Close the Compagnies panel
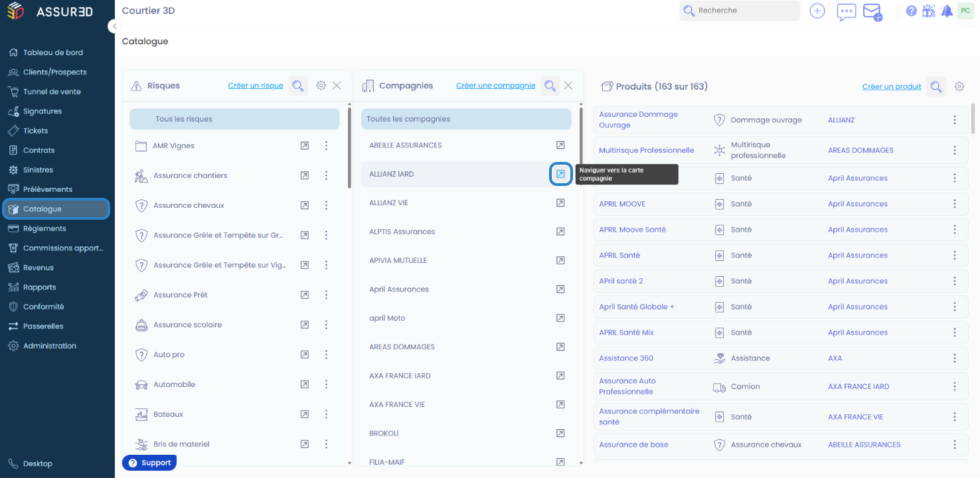 tap(568, 86)
